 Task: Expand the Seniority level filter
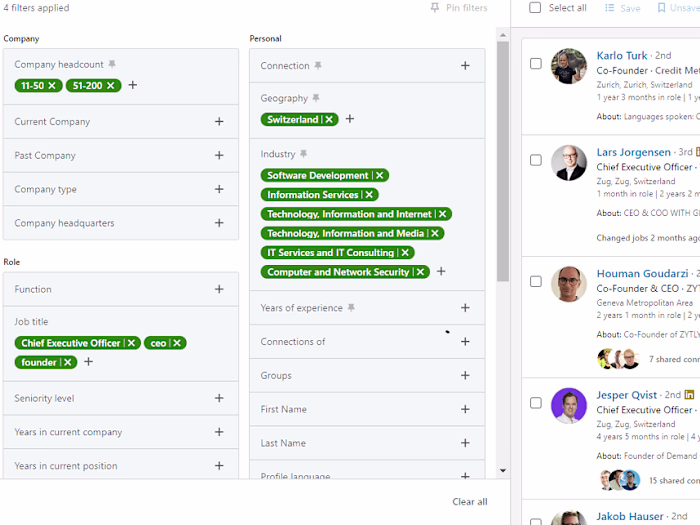click(121, 398)
